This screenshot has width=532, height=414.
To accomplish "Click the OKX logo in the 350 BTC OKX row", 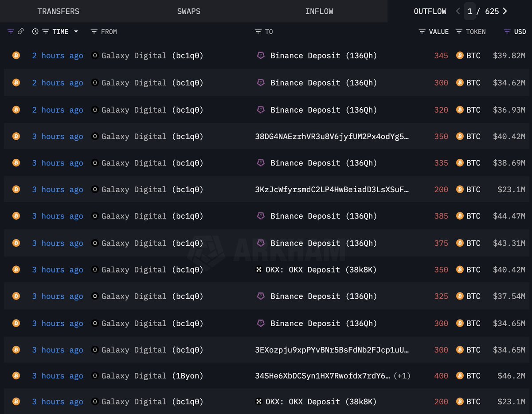I will point(259,269).
